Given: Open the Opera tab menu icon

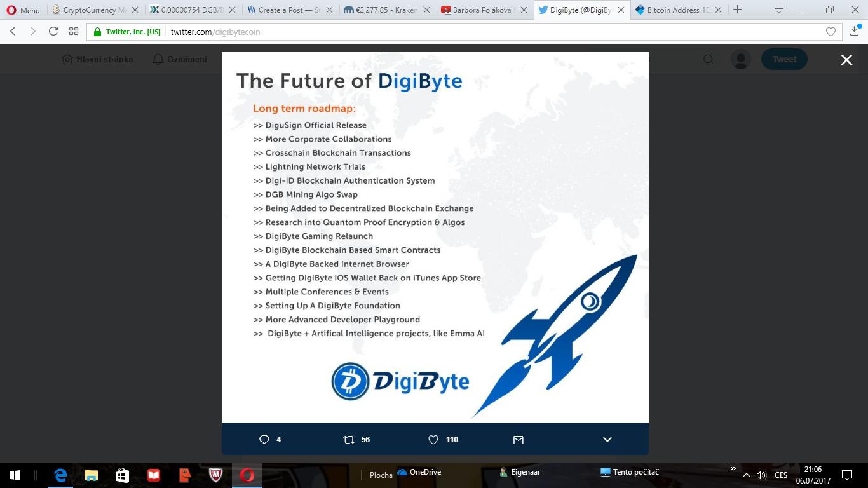Looking at the screenshot, I should click(779, 10).
